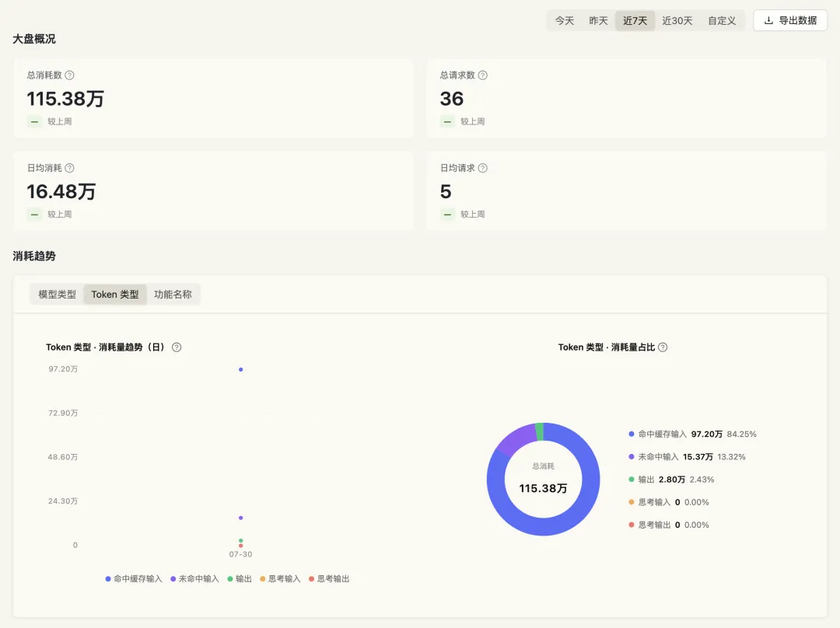Screen dimensions: 840x628
Task: Select the 昨天 time range
Action: [x=598, y=21]
